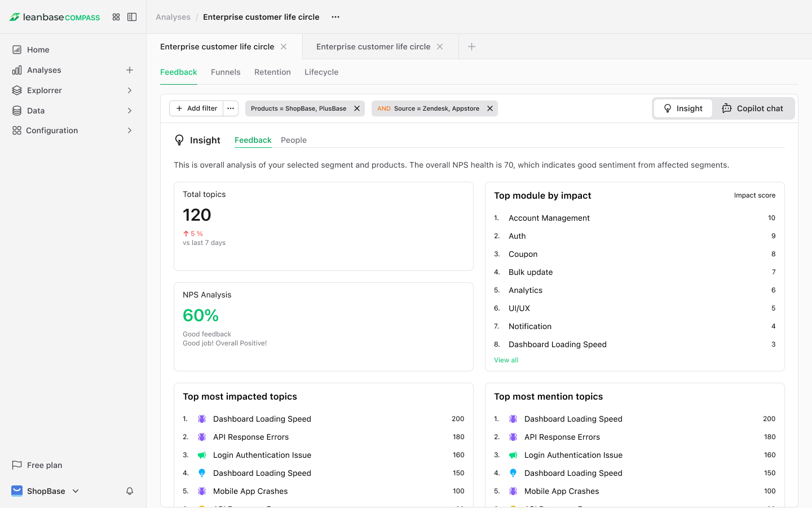Add a new analysis with plus icon
This screenshot has height=508, width=812.
coord(130,70)
